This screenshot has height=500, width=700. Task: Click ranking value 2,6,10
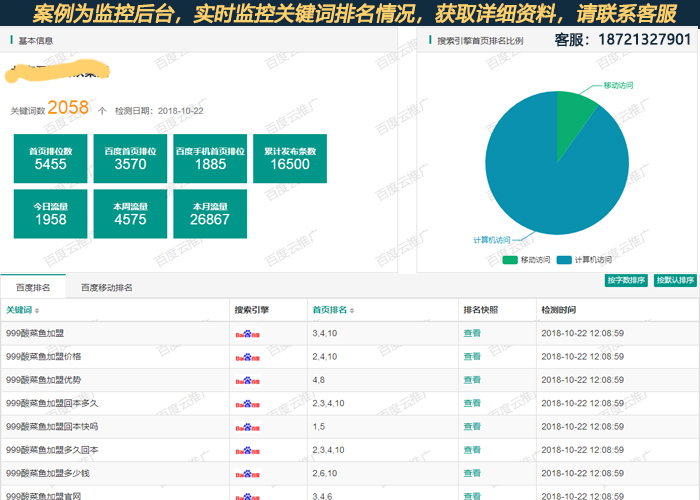click(325, 473)
